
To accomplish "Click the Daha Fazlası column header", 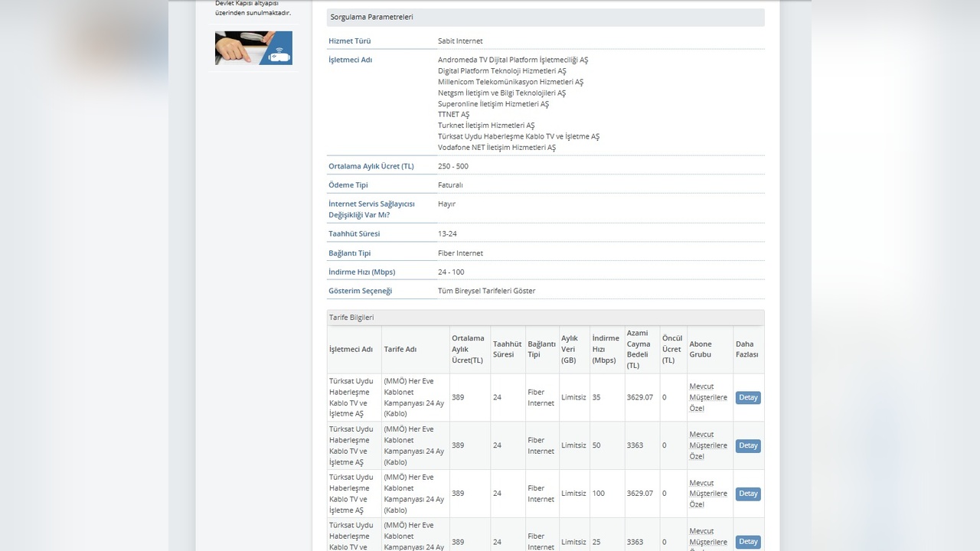I will tap(747, 349).
